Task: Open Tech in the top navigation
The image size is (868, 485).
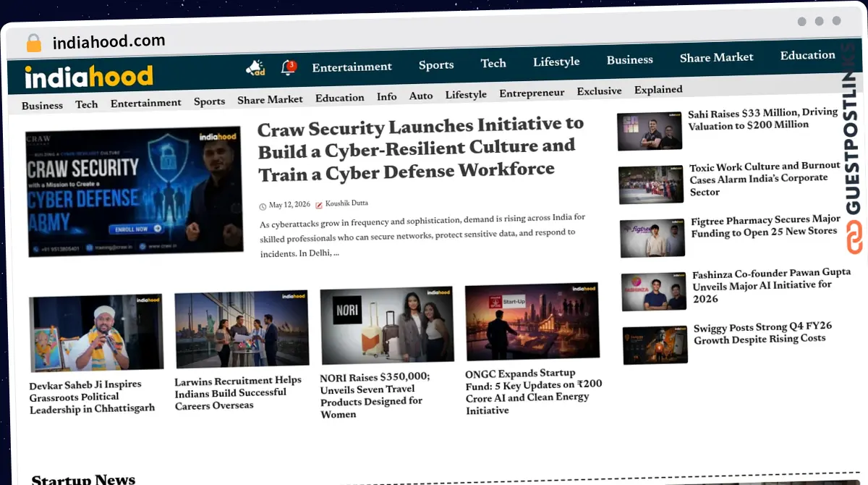Action: (493, 63)
